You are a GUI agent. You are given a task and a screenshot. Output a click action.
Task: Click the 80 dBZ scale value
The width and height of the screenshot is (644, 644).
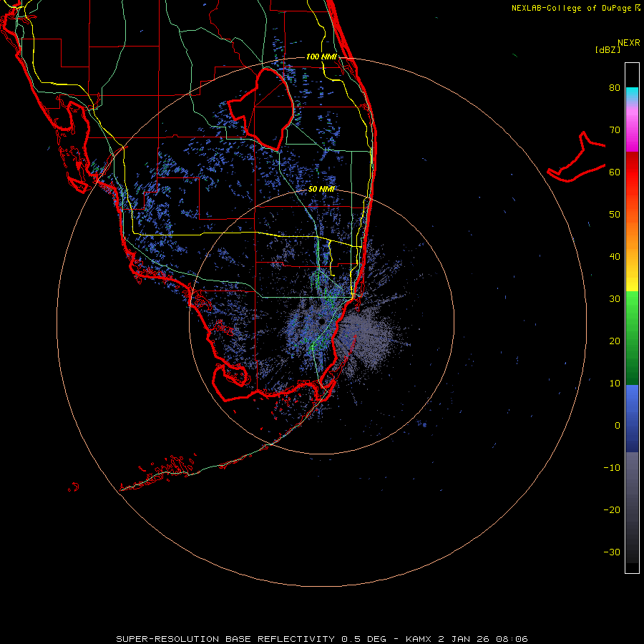(x=615, y=88)
